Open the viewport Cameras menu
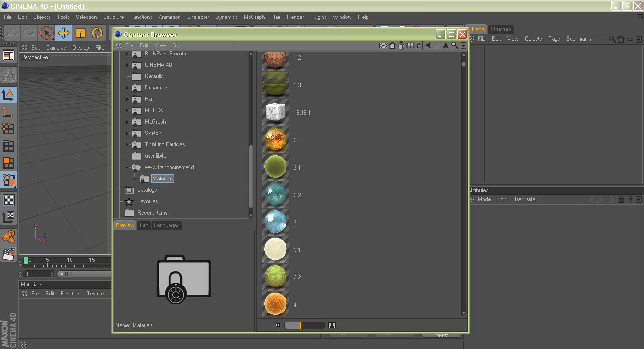 coord(56,48)
